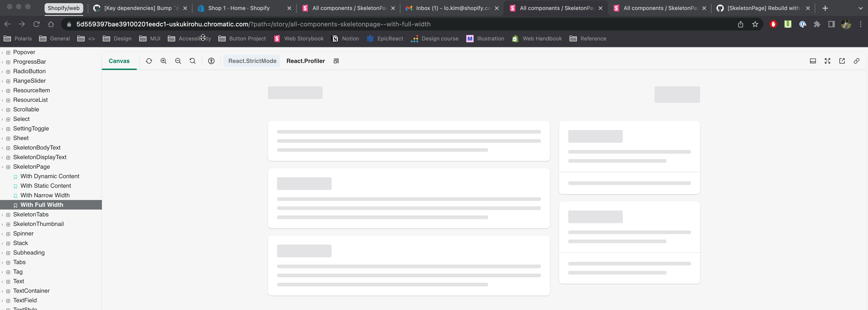Switch to the Canvas tab
Viewport: 868px width, 310px height.
pyautogui.click(x=119, y=61)
